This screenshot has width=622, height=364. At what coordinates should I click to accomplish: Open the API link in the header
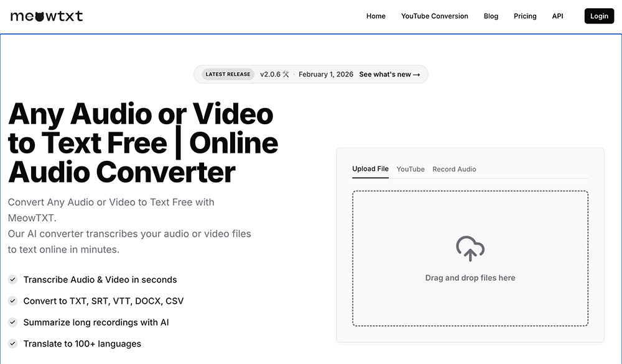tap(557, 16)
